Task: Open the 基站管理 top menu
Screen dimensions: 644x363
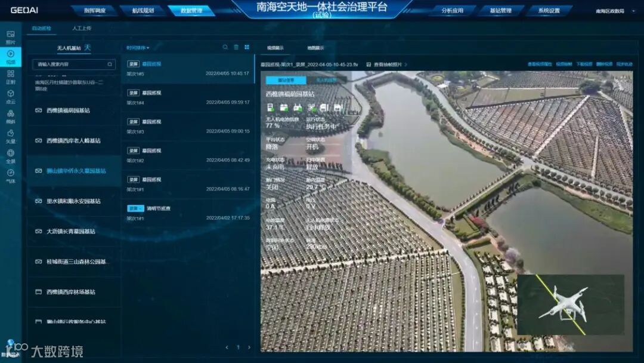Action: click(x=501, y=11)
